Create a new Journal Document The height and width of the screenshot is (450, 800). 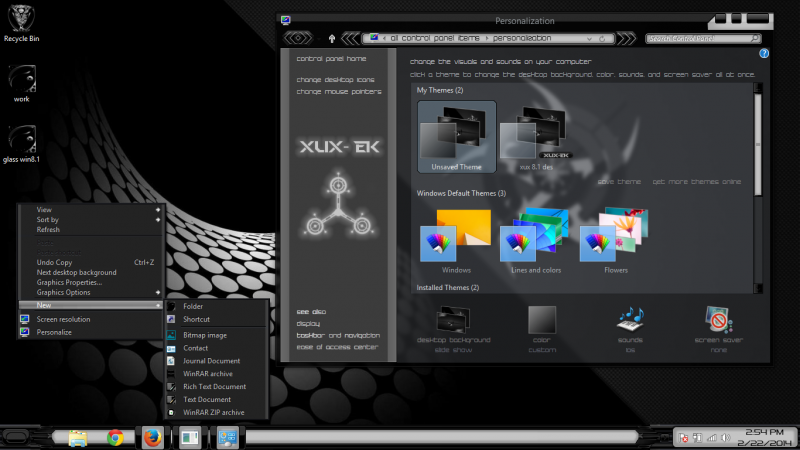click(x=217, y=361)
